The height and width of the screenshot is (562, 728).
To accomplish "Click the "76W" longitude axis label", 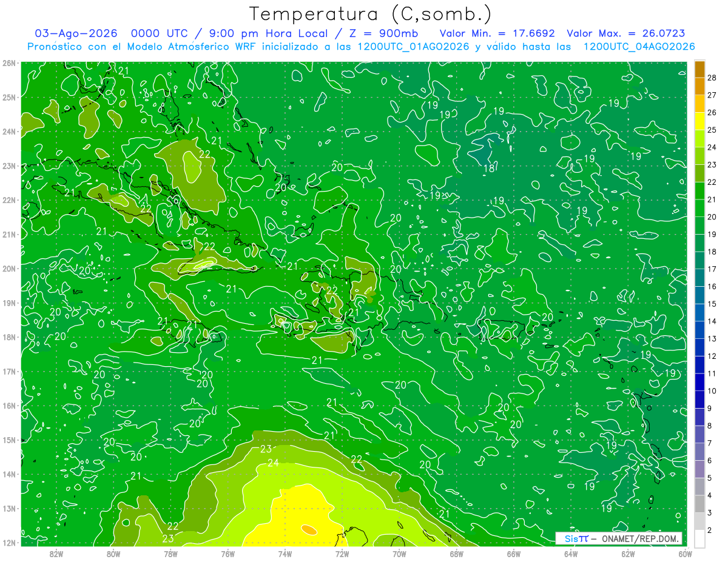I will click(x=228, y=554).
